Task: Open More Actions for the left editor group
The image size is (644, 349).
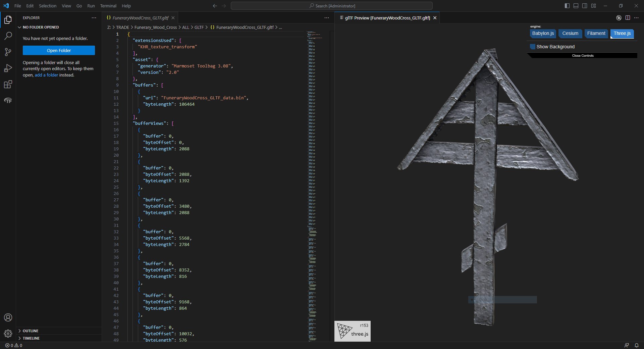Action: coord(327,18)
